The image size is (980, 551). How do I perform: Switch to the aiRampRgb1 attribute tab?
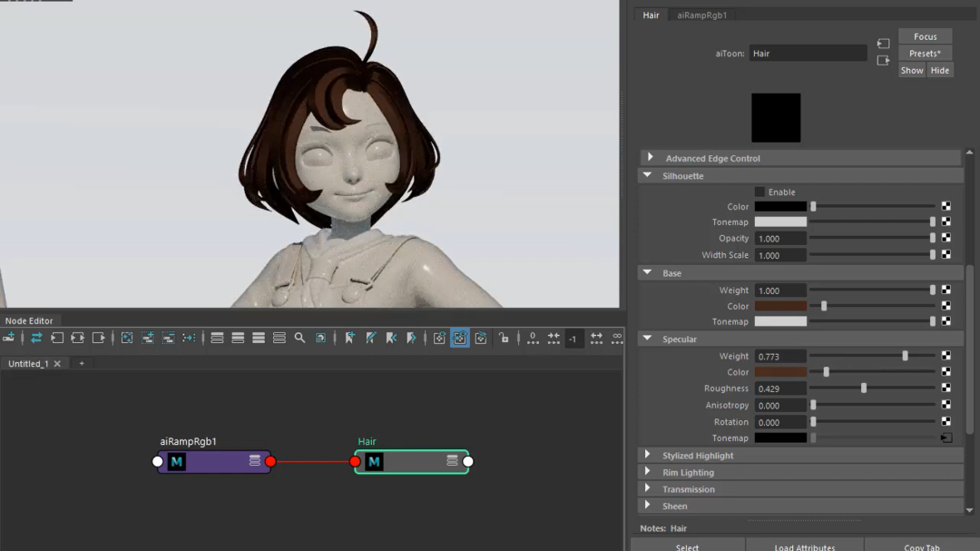701,15
